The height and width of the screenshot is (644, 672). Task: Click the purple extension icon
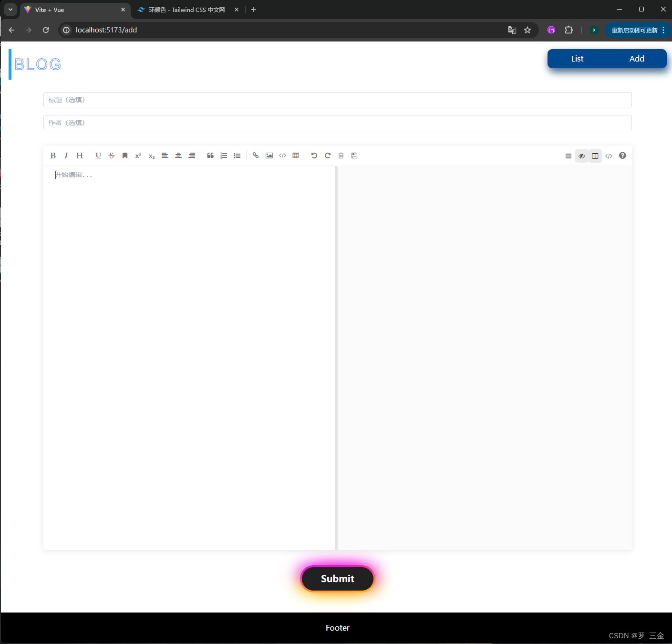coord(551,30)
